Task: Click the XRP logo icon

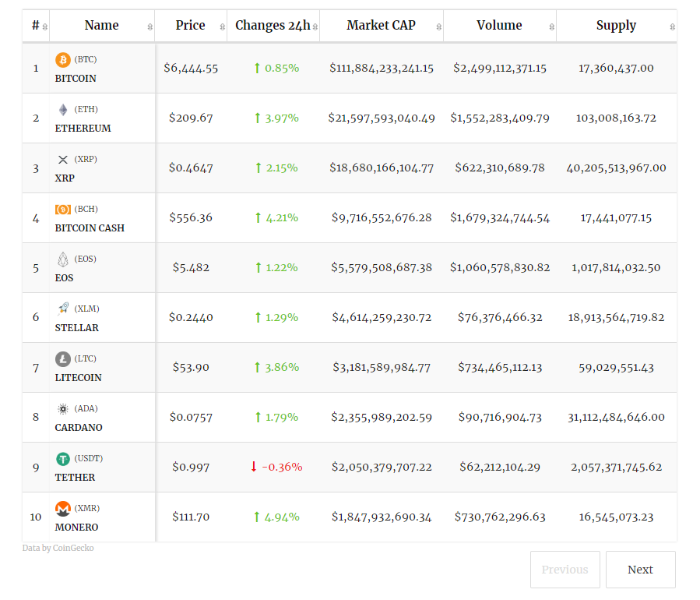Action: click(62, 159)
